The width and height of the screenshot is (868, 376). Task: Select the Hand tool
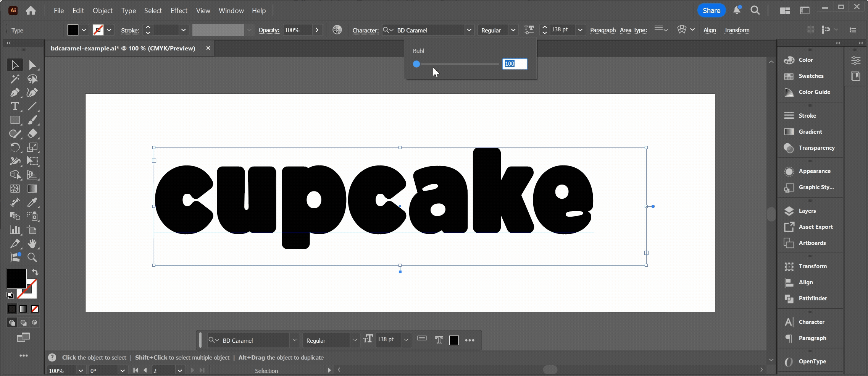pyautogui.click(x=32, y=244)
